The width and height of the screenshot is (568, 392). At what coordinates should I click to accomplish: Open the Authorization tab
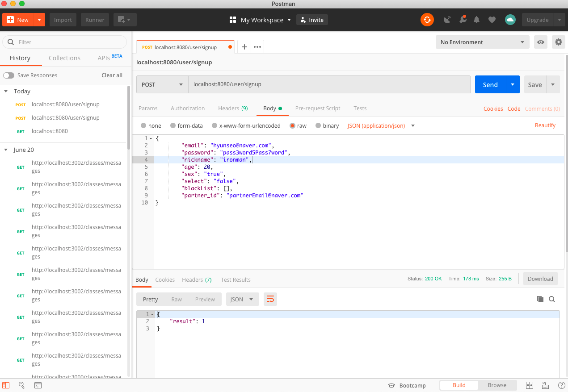[x=188, y=108]
